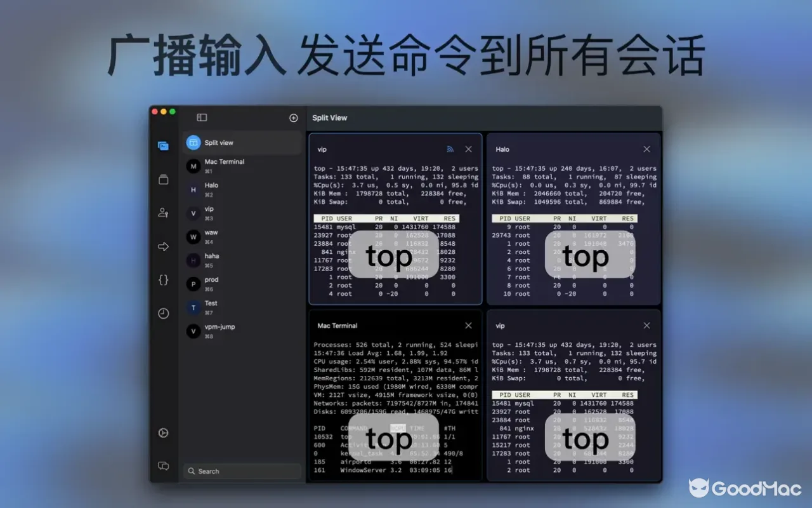The height and width of the screenshot is (508, 812).
Task: Click the blue Split view icon
Action: (193, 143)
